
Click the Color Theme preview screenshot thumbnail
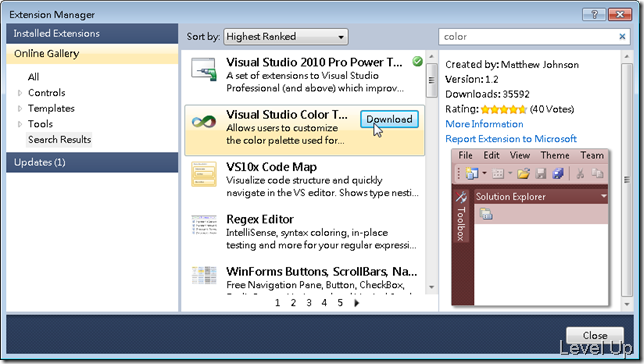tap(530, 227)
